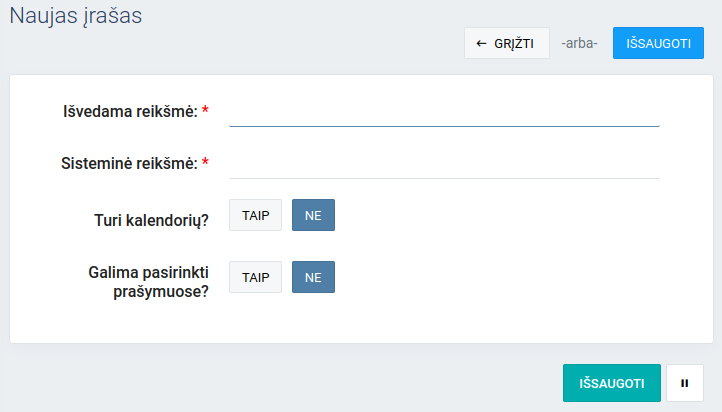The height and width of the screenshot is (412, 722).
Task: Click the teal IŠSAUGOTI button at the bottom
Action: click(x=612, y=383)
